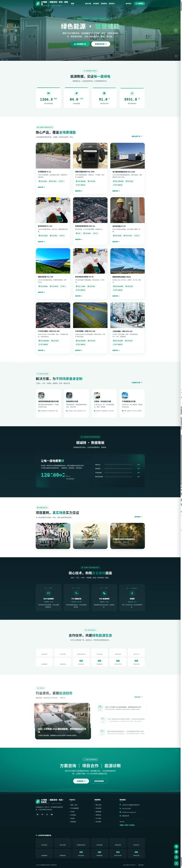Click the WeChat icon in footer

pos(38,814)
